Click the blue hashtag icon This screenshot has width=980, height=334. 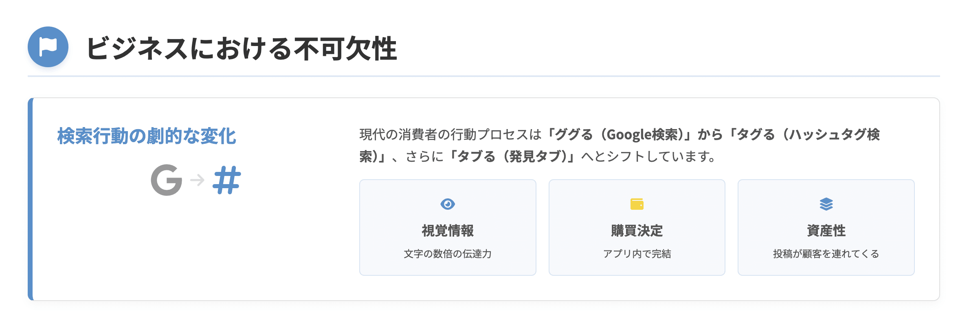point(227,180)
